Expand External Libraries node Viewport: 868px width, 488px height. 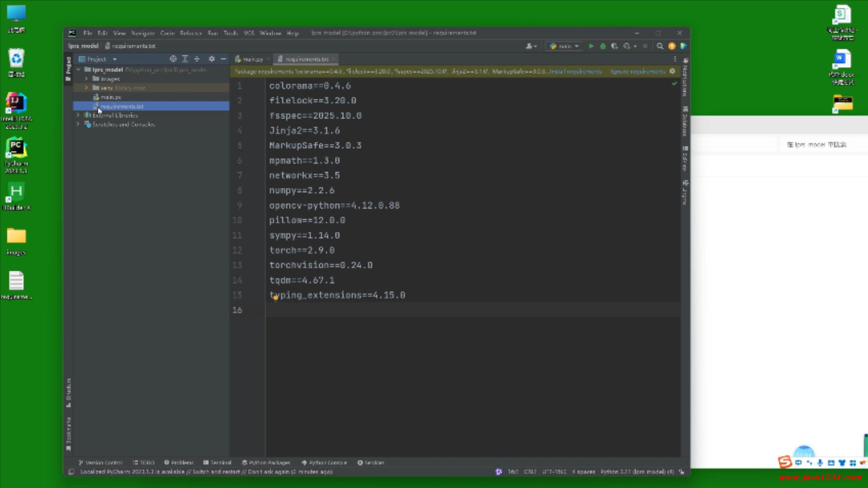click(x=78, y=115)
